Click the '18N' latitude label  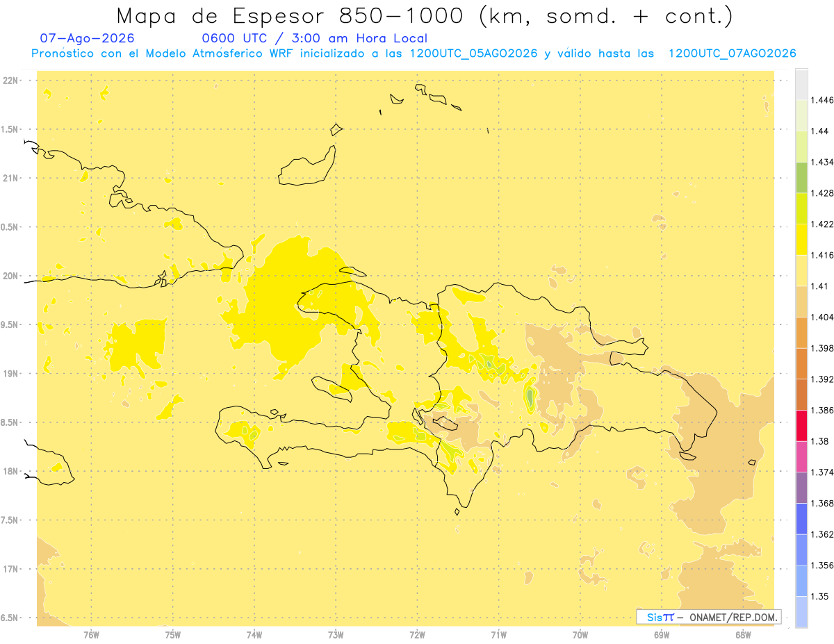click(x=12, y=471)
